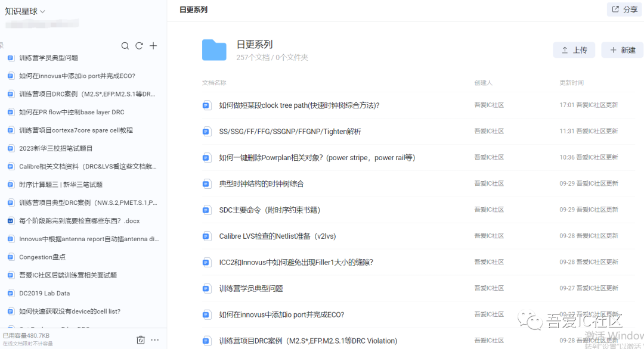Click the plus icon to create new sidebar content
Viewport: 644px width, 349px height.
152,45
